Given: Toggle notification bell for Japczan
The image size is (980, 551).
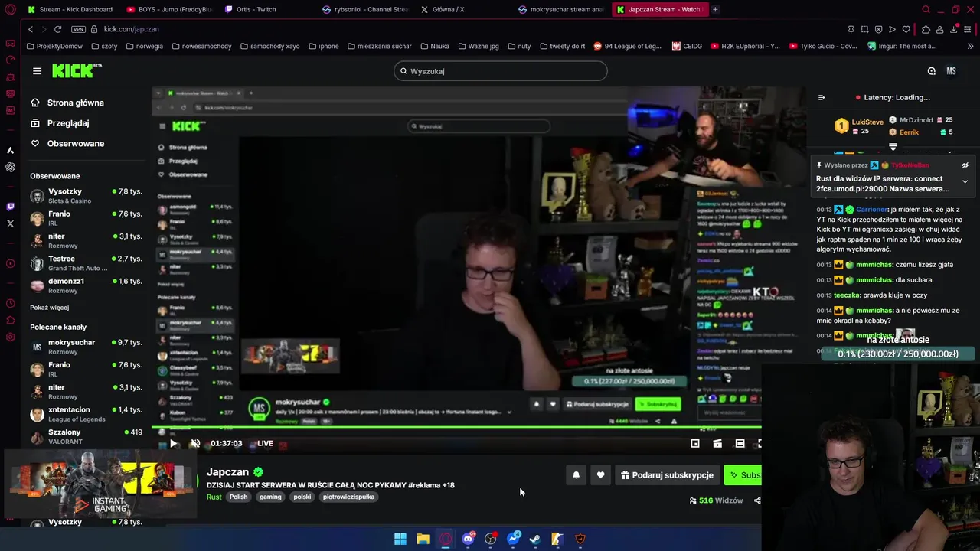Looking at the screenshot, I should point(576,475).
